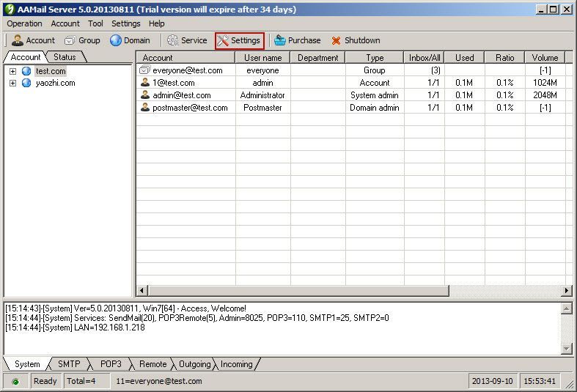The height and width of the screenshot is (392, 577).
Task: Click the Group toolbar envelope icon
Action: coord(70,40)
